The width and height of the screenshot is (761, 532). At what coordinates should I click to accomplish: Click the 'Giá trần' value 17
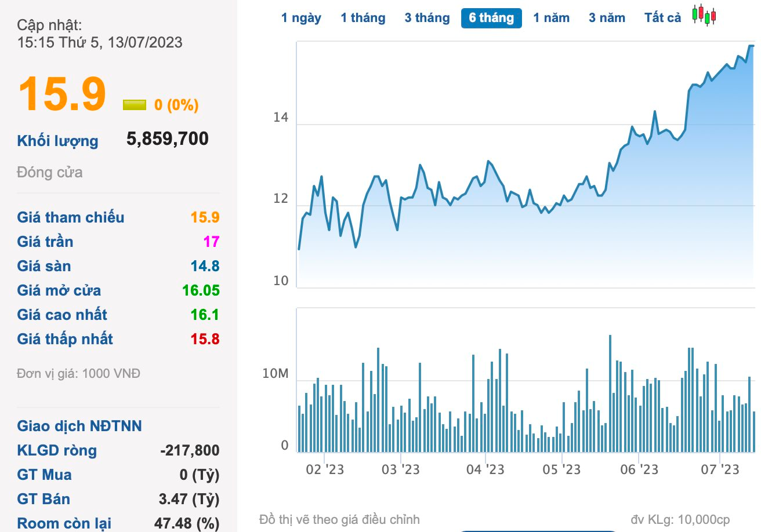tap(211, 242)
